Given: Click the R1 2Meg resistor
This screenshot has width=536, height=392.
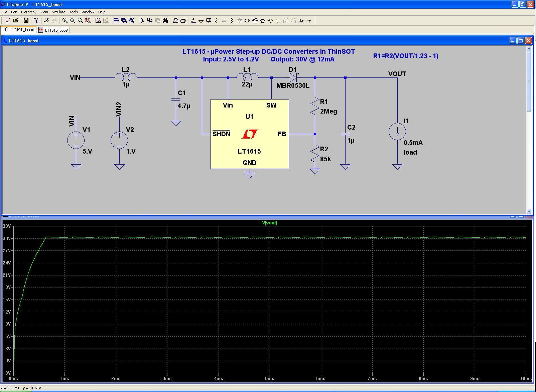Looking at the screenshot, I should click(315, 107).
